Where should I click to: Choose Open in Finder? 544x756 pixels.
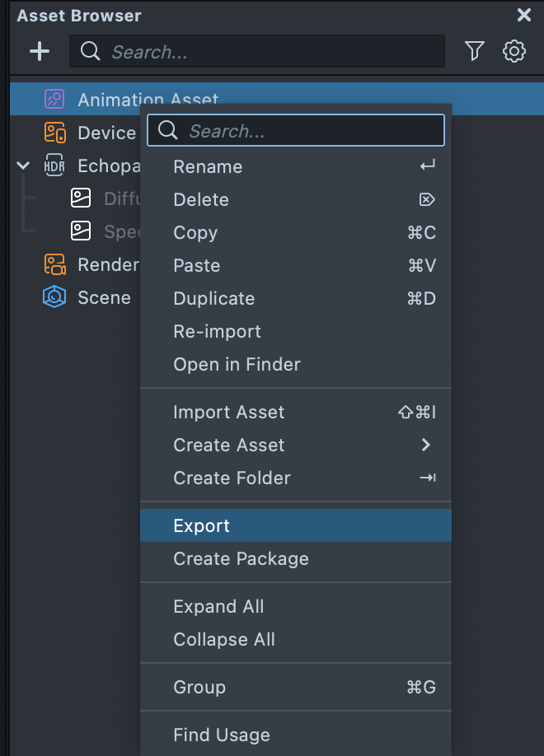point(237,364)
